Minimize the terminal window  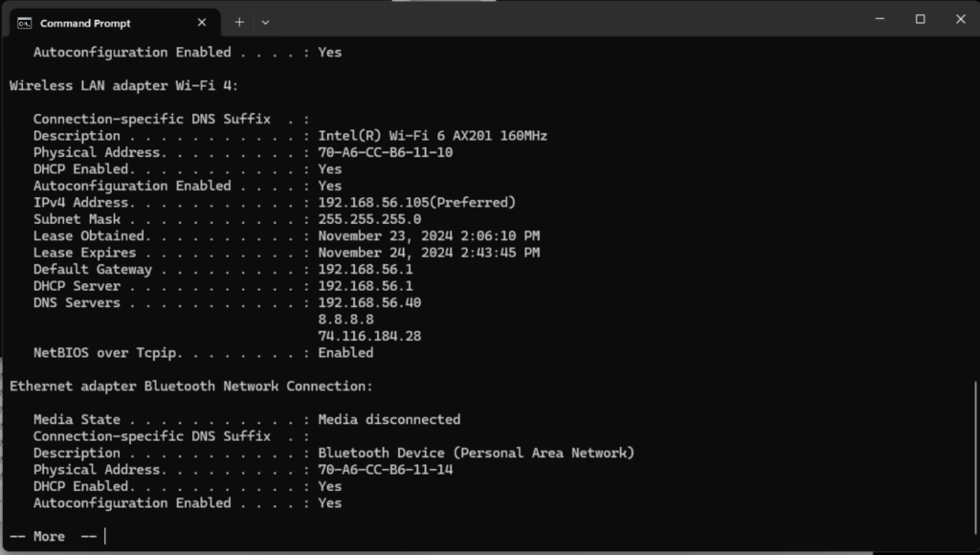[x=880, y=19]
